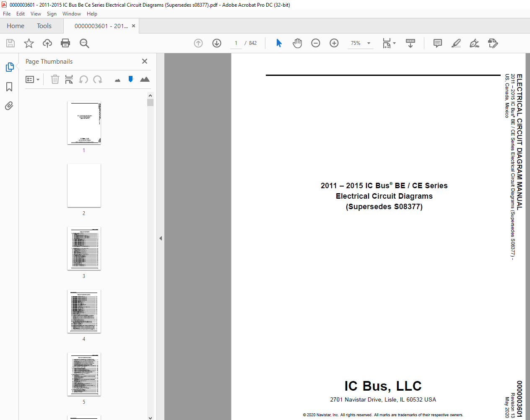The image size is (530, 420).
Task: Open the Window menu
Action: pos(72,14)
